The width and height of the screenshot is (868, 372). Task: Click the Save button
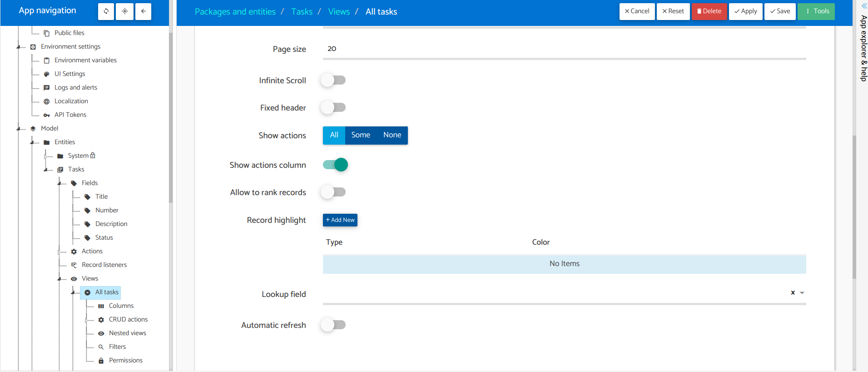coord(780,11)
